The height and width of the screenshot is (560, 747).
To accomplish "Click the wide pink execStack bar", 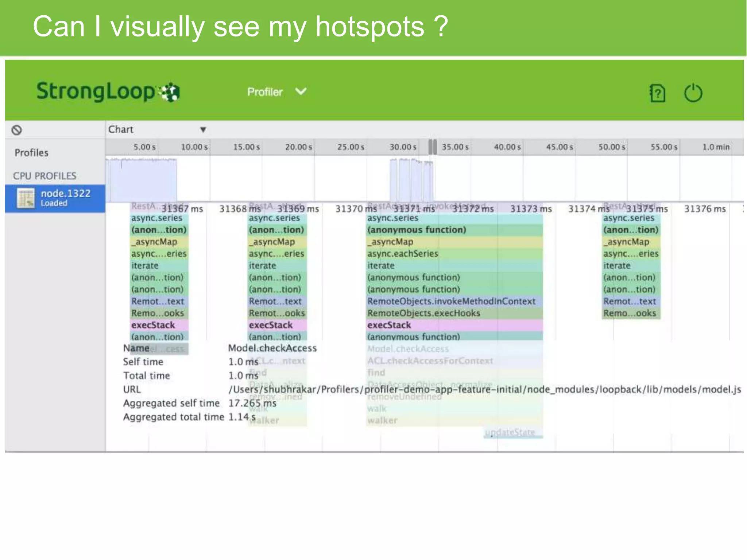I will [454, 325].
